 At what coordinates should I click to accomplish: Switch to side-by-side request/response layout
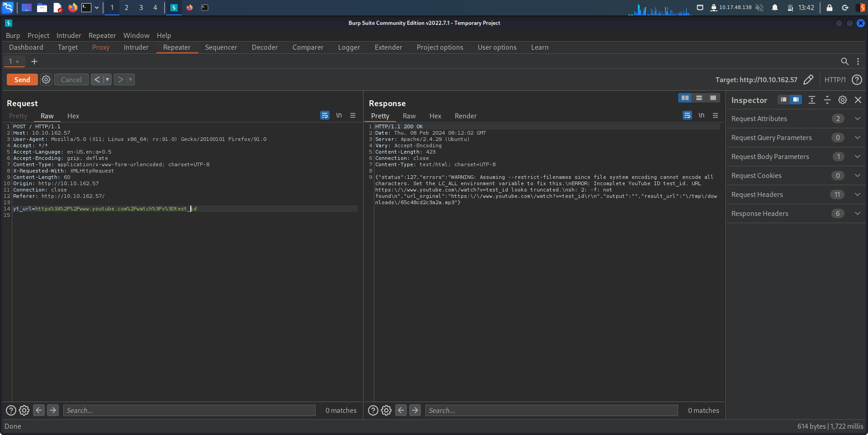click(685, 98)
